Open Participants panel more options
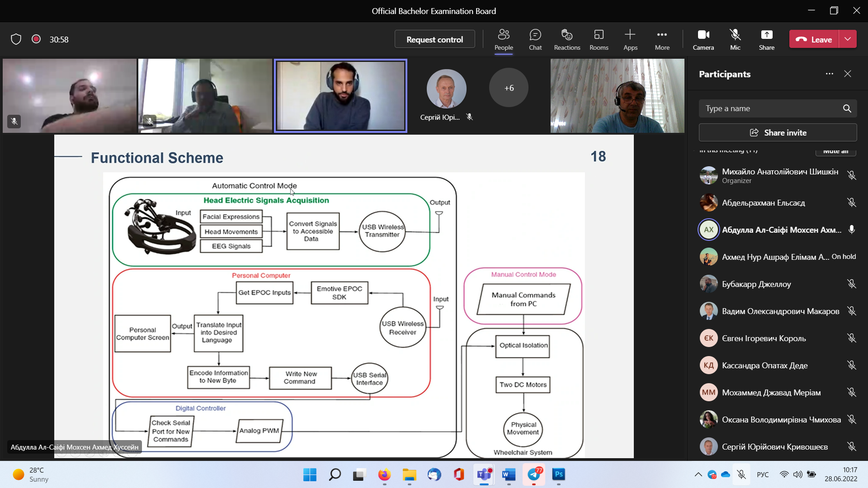The width and height of the screenshot is (868, 488). (x=829, y=74)
